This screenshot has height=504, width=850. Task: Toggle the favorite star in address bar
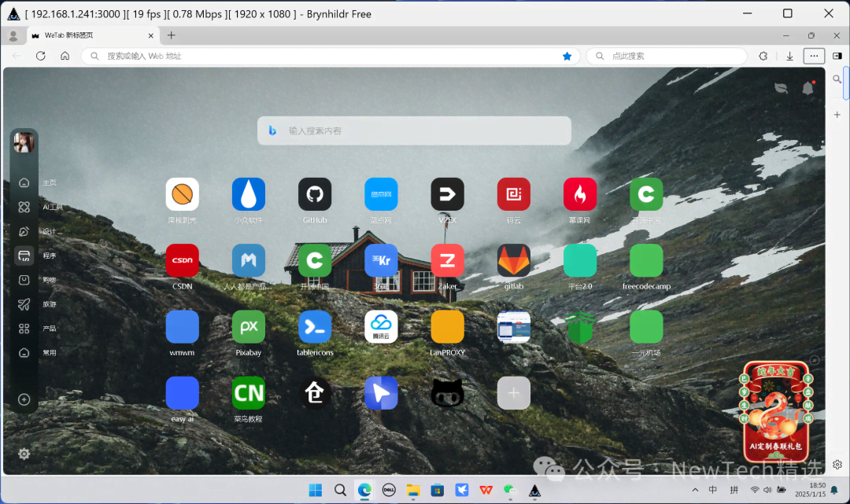coord(567,56)
